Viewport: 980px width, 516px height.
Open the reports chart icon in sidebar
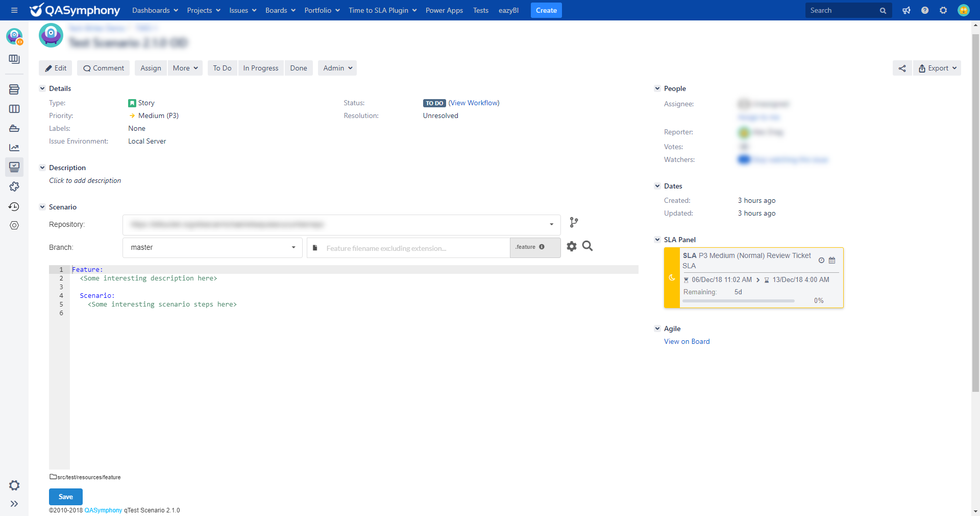[14, 148]
